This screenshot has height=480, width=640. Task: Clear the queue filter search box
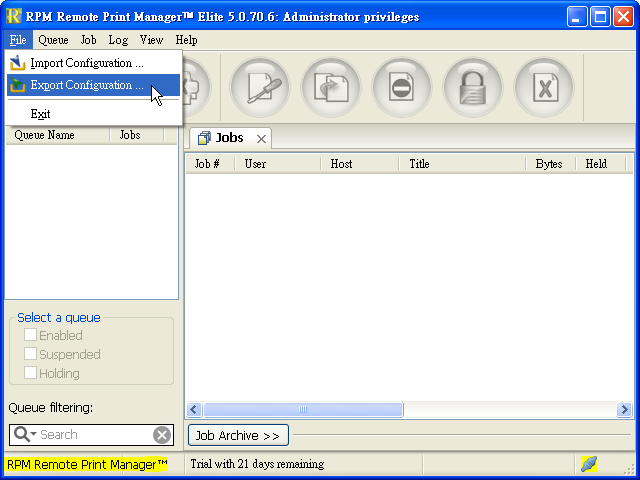click(162, 435)
